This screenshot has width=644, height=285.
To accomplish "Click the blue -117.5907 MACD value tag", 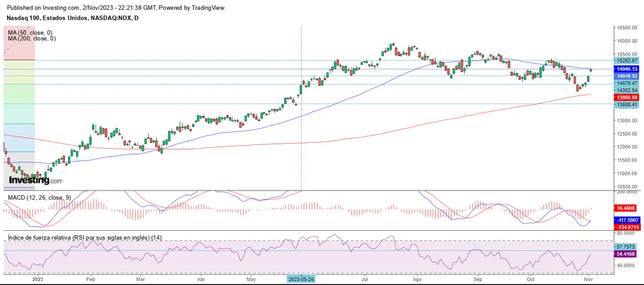I will pyautogui.click(x=626, y=220).
